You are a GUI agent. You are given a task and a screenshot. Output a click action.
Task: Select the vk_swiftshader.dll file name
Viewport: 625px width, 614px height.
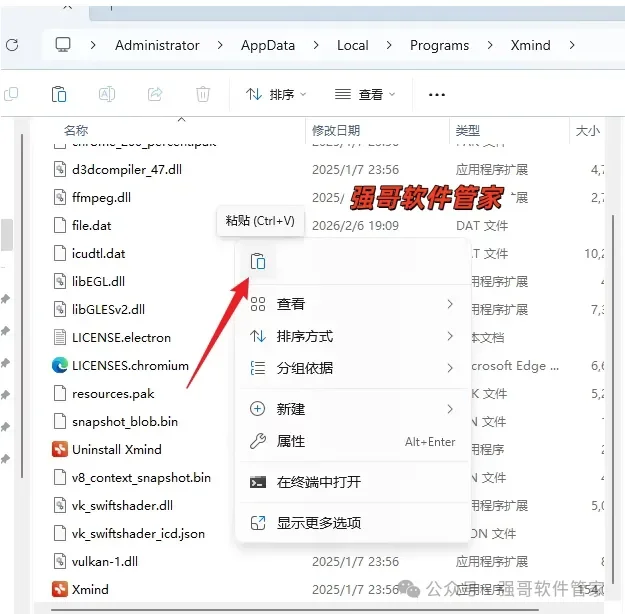122,506
